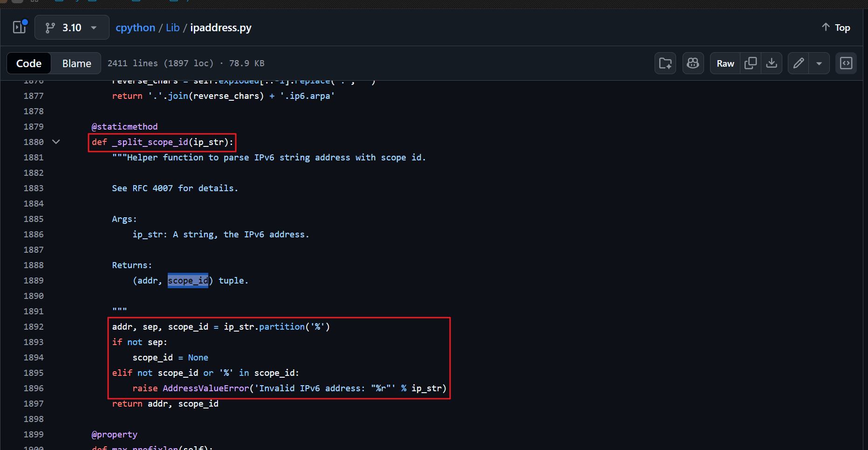Click line number 1892
Image resolution: width=868 pixels, height=450 pixels.
(34, 327)
